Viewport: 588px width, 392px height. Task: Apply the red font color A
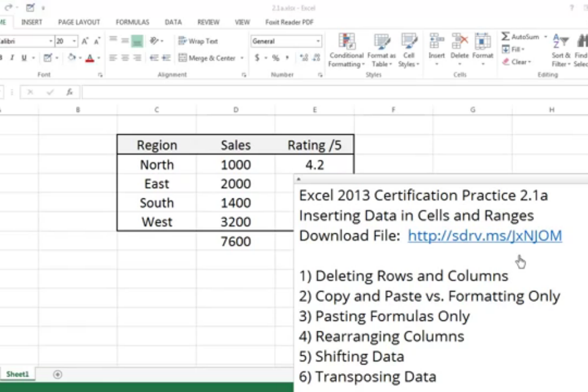click(89, 58)
